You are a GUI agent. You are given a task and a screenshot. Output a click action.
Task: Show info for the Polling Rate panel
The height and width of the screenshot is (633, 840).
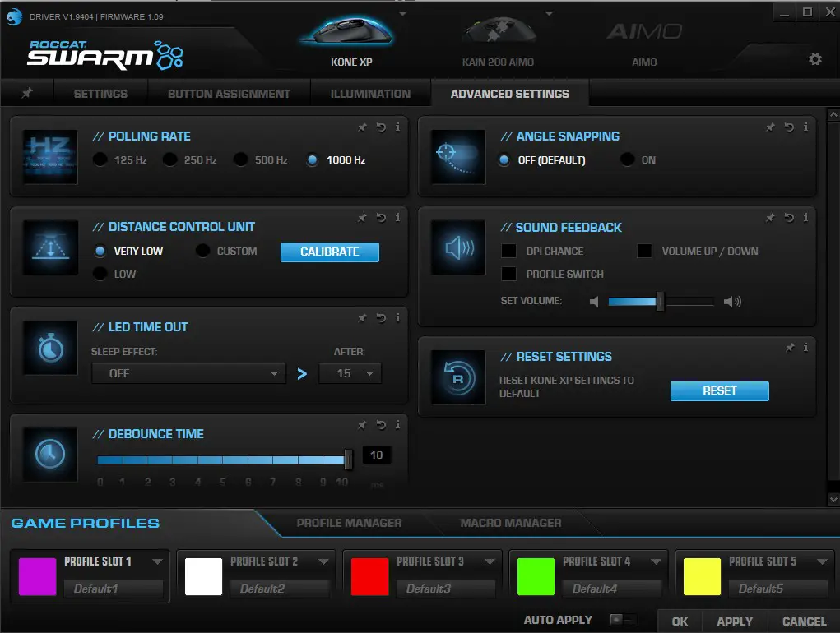coord(397,127)
